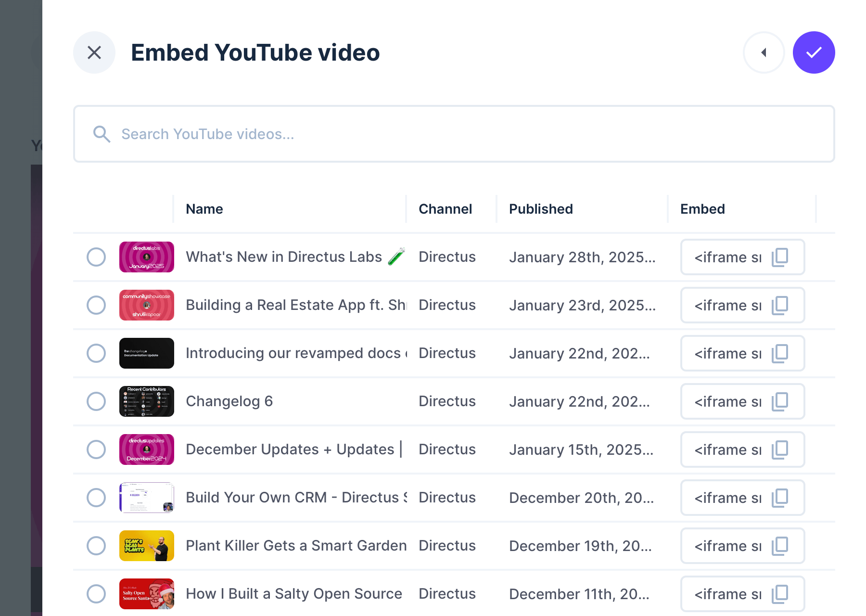Copy embed code for Plant Killer Gets a Smart Garden
This screenshot has width=866, height=616.
coord(780,546)
